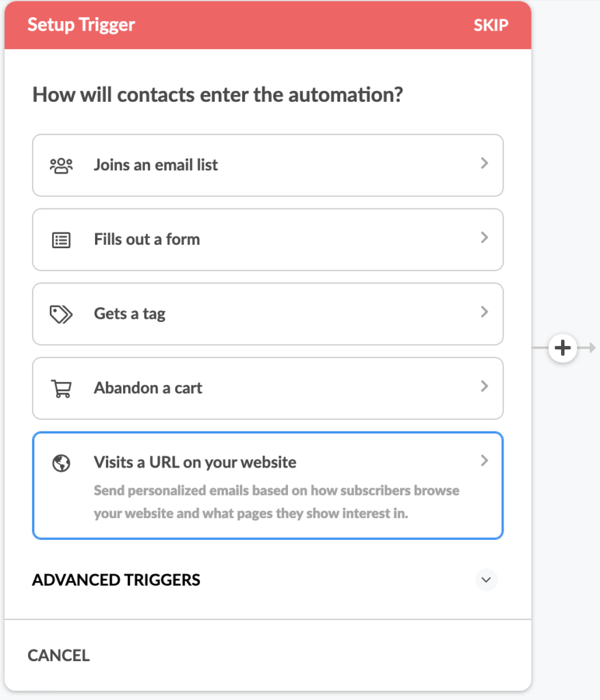Click the shopping cart icon
The width and height of the screenshot is (600, 700).
61,388
